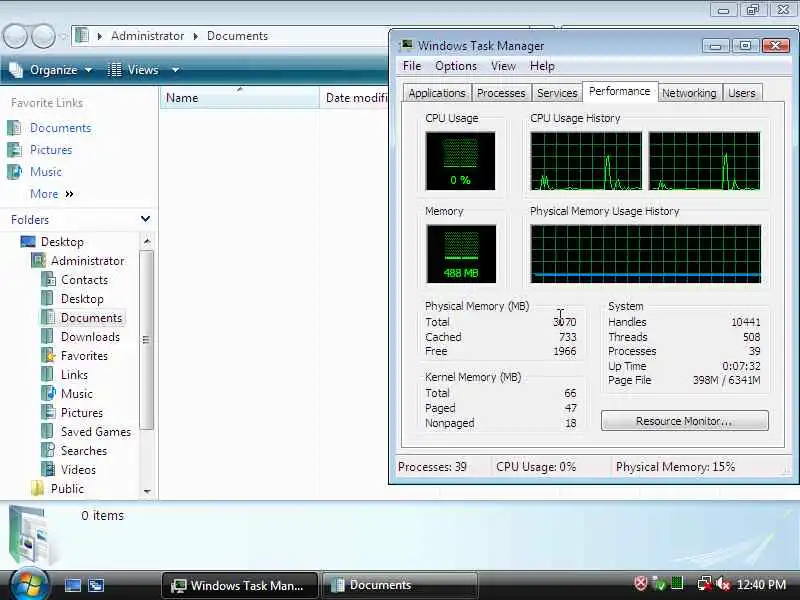This screenshot has width=800, height=600.
Task: Click the Desktop computer icon in tree
Action: (28, 241)
